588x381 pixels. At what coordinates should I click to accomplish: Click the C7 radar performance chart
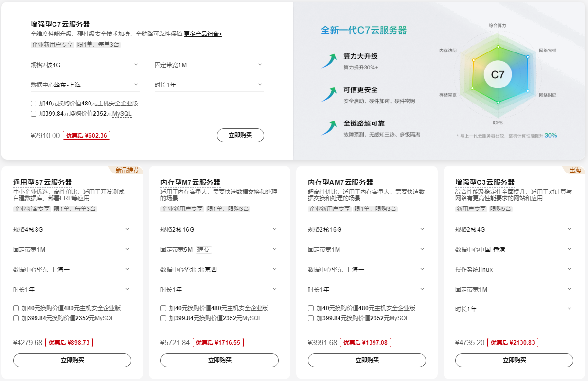coord(497,74)
